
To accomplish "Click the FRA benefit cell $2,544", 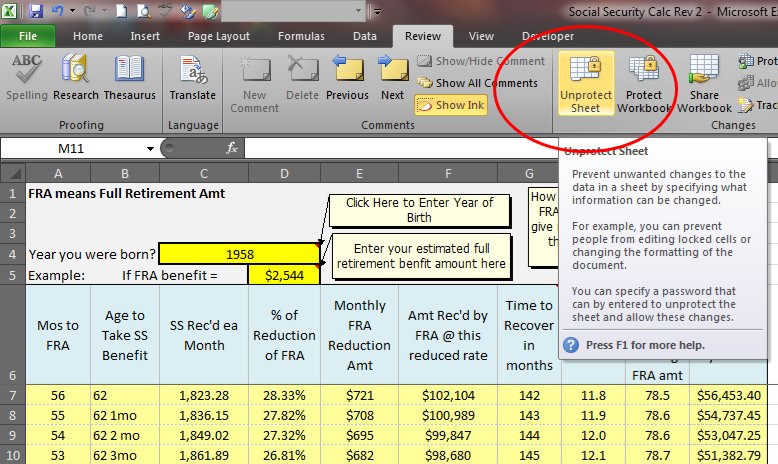I will [x=284, y=275].
